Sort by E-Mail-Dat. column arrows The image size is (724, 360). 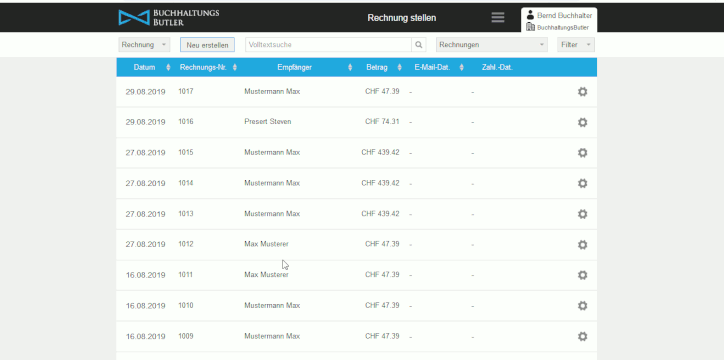462,68
